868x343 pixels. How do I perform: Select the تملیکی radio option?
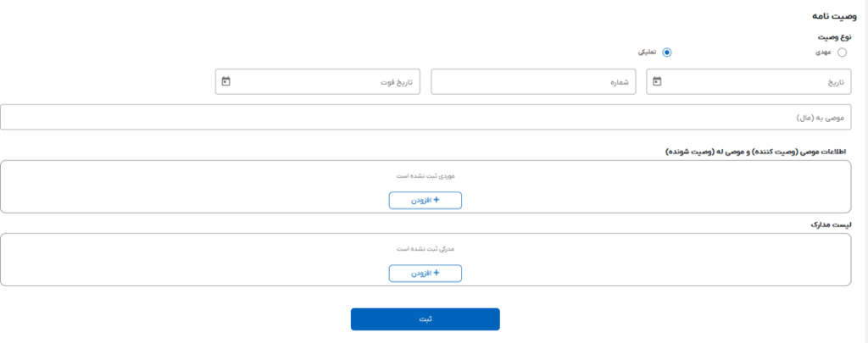tap(666, 53)
